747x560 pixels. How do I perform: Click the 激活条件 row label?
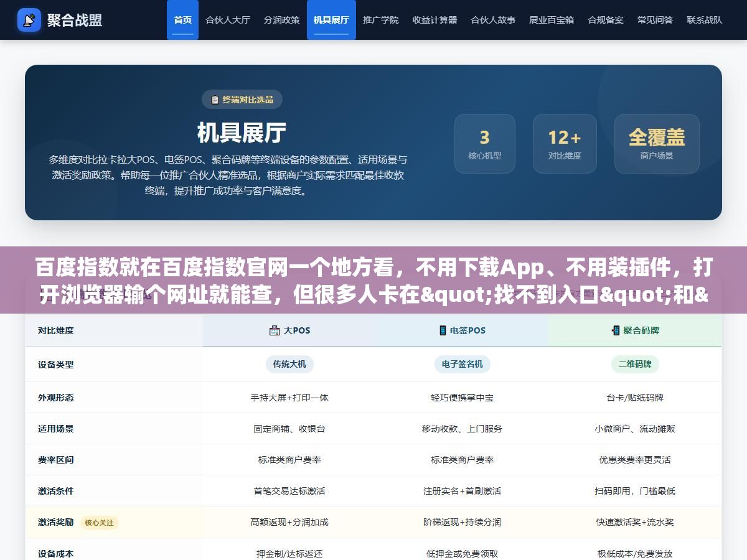coord(56,491)
